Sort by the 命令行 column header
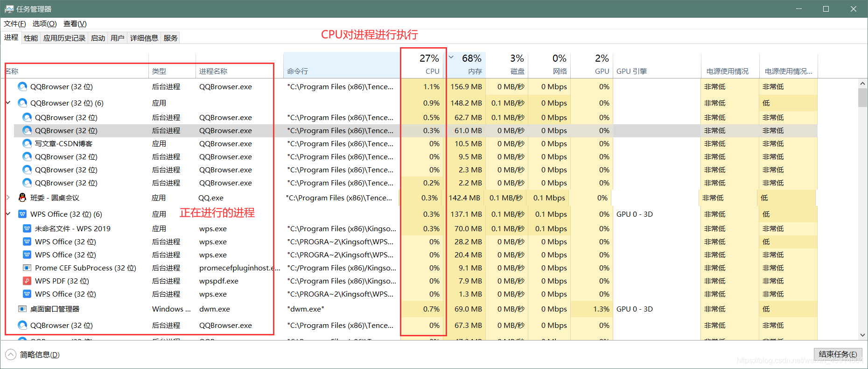868x369 pixels. click(x=342, y=65)
